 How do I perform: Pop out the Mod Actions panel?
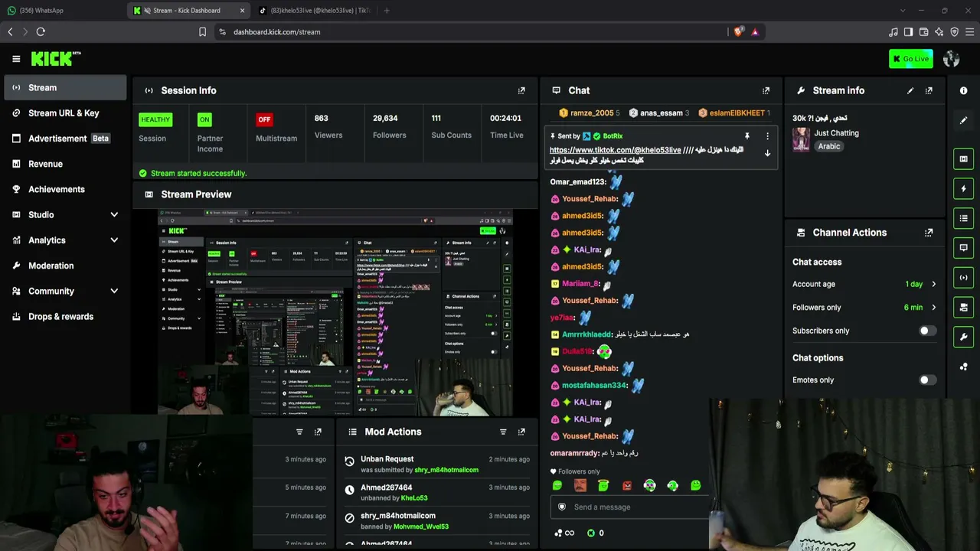pyautogui.click(x=521, y=432)
